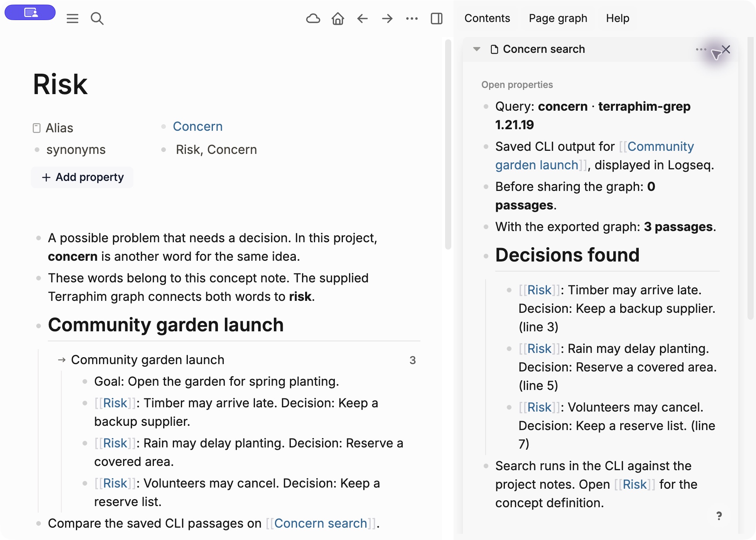Go to the home page icon

tap(338, 19)
